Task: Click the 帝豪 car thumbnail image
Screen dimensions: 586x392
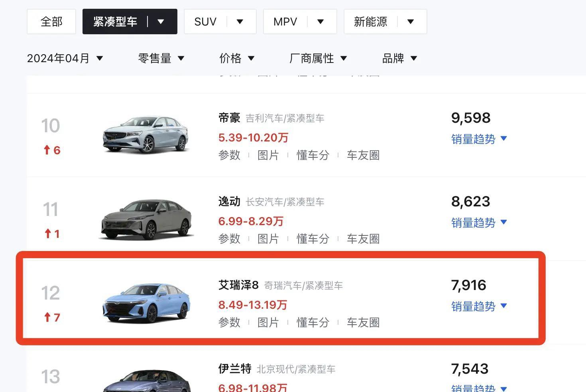Action: coord(146,135)
